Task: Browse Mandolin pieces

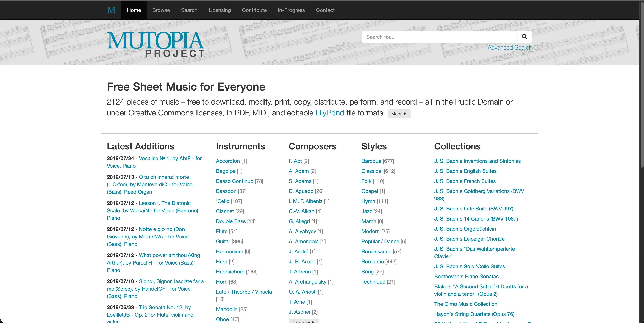Action: [x=226, y=309]
